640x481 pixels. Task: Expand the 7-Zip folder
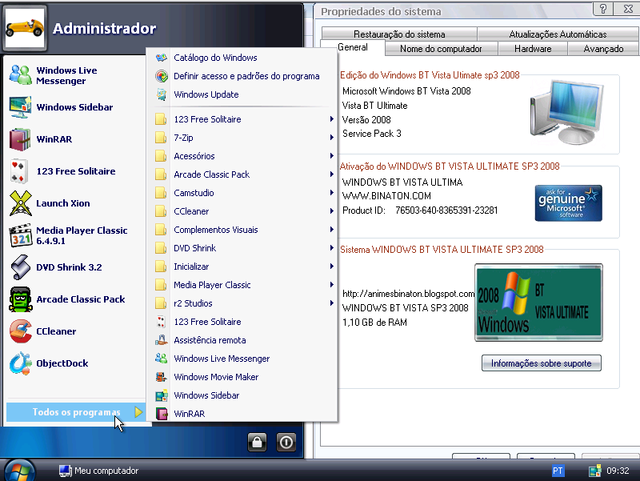242,138
